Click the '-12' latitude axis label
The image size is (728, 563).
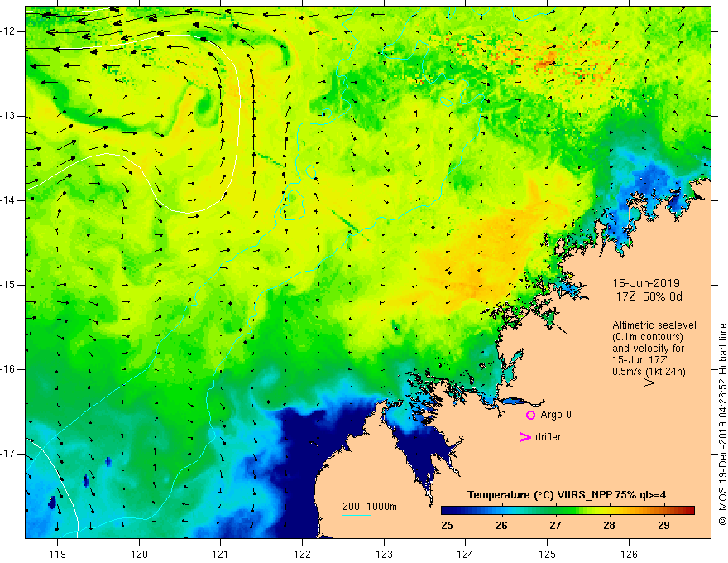9,31
